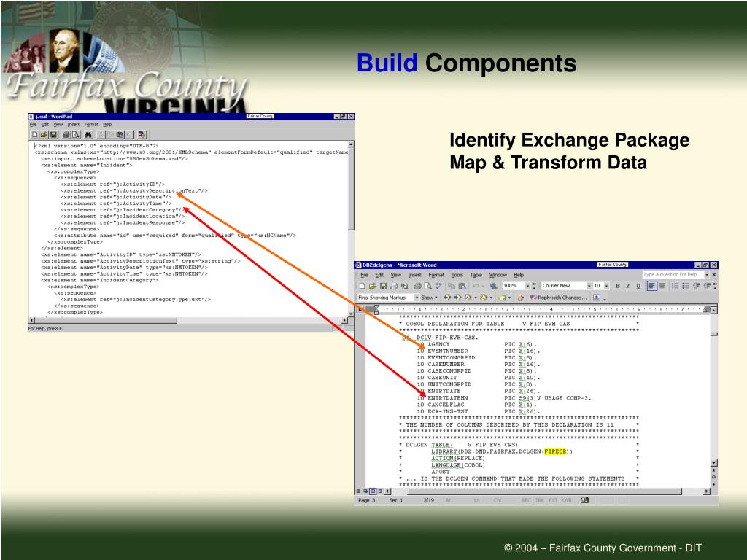Open Reject Change dropdown arrow
Viewport: 747px width, 560px height.
(491, 297)
